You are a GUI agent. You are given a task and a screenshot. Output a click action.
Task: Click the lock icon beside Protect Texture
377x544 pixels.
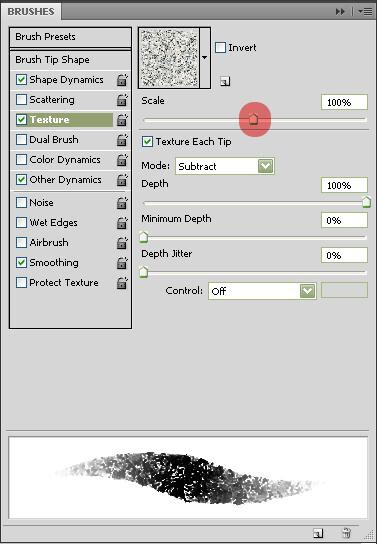[x=122, y=283]
